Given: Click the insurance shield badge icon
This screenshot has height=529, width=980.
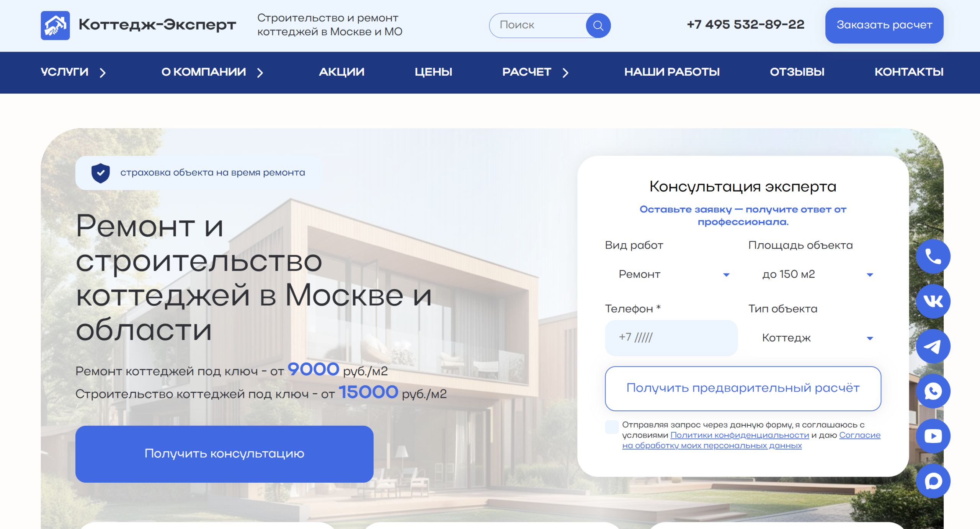Looking at the screenshot, I should coord(100,173).
